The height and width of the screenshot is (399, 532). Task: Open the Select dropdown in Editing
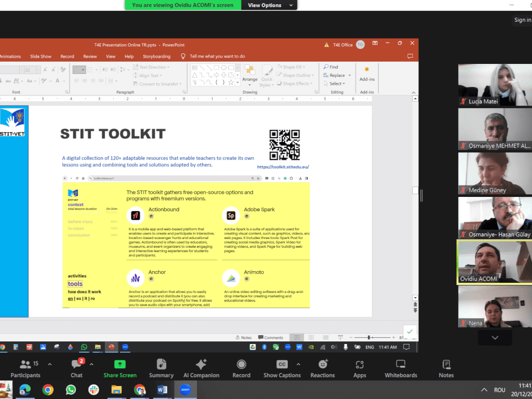click(x=334, y=84)
